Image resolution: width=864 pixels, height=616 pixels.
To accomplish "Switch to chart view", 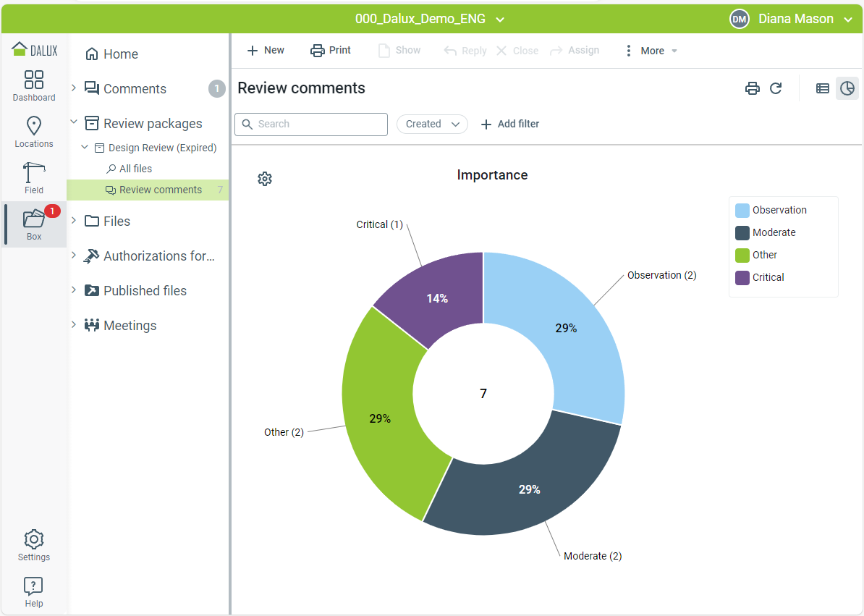I will [x=847, y=88].
